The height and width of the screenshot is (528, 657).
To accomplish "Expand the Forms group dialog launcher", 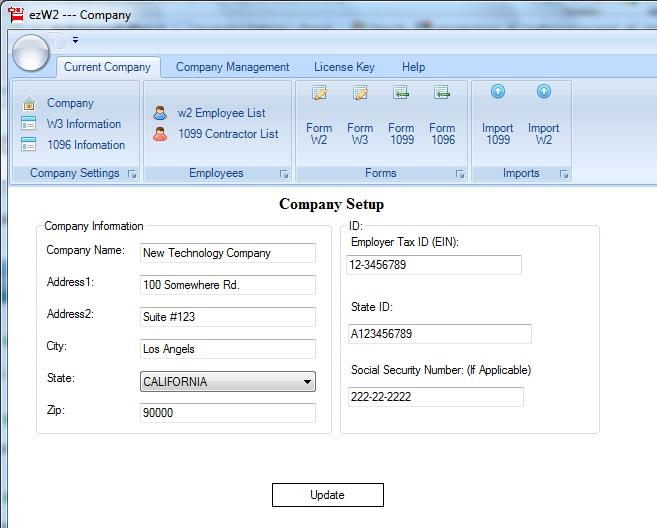I will coord(460,174).
